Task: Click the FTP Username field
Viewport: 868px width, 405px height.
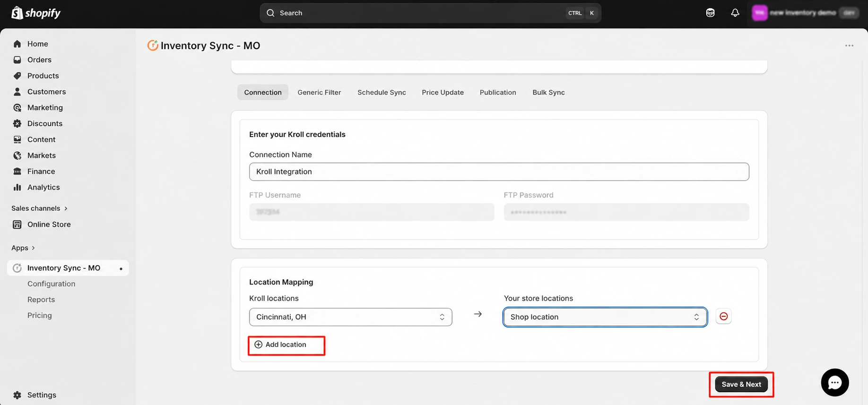Action: (x=372, y=212)
